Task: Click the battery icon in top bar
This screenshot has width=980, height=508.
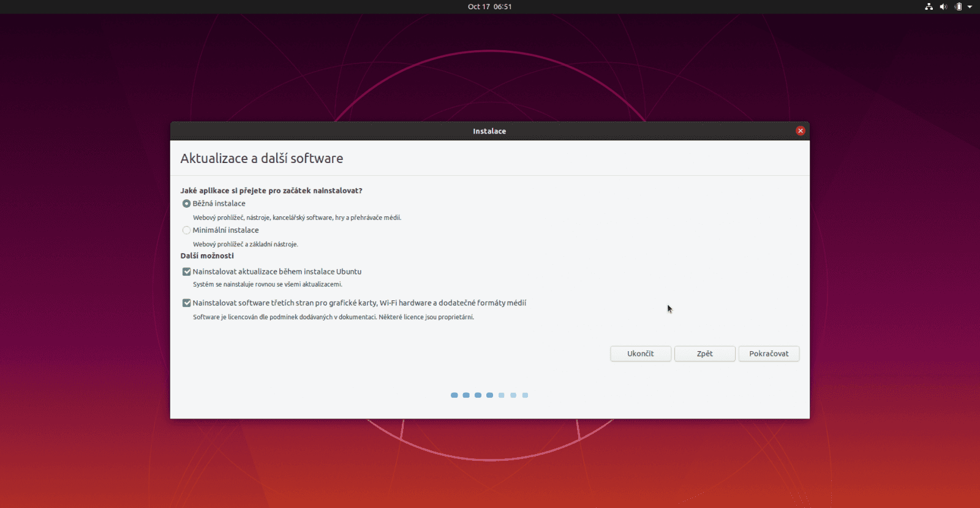Action: point(958,7)
